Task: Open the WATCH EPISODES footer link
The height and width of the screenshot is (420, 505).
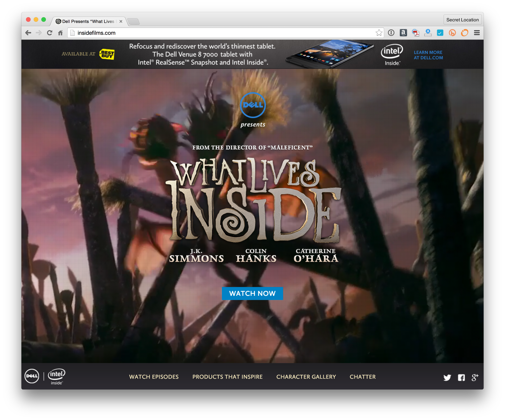Action: [x=154, y=377]
